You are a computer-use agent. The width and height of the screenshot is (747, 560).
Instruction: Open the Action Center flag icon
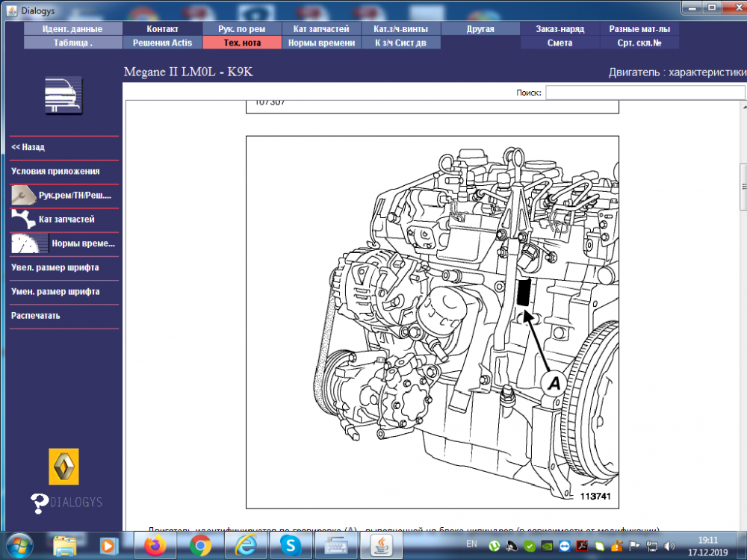(x=634, y=547)
